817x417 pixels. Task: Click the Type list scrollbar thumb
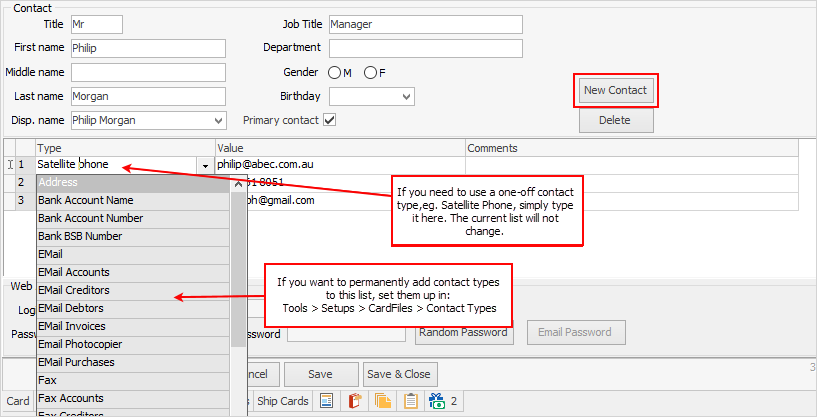(239, 269)
